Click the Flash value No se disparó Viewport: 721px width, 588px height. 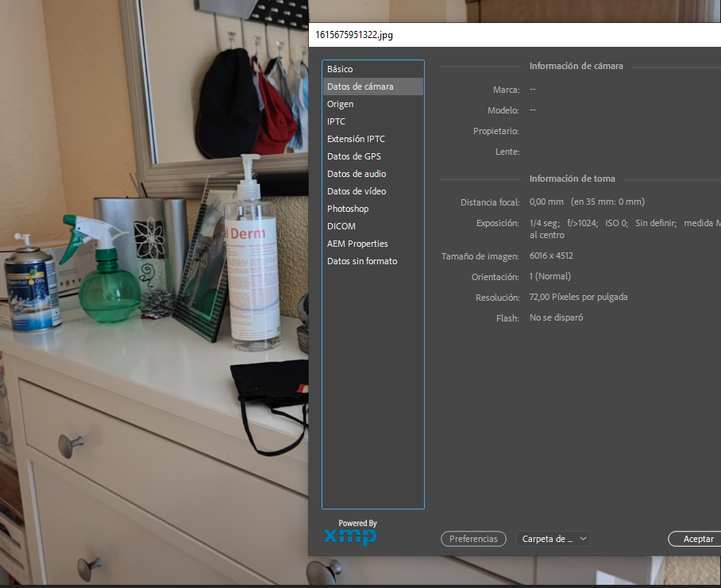tap(556, 317)
